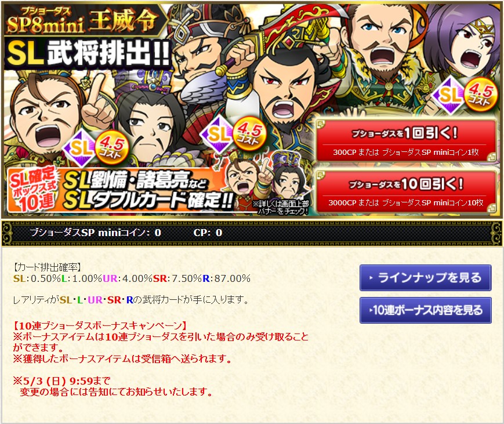Click the SL確定ボックス式10連 promotional banner

tap(119, 190)
